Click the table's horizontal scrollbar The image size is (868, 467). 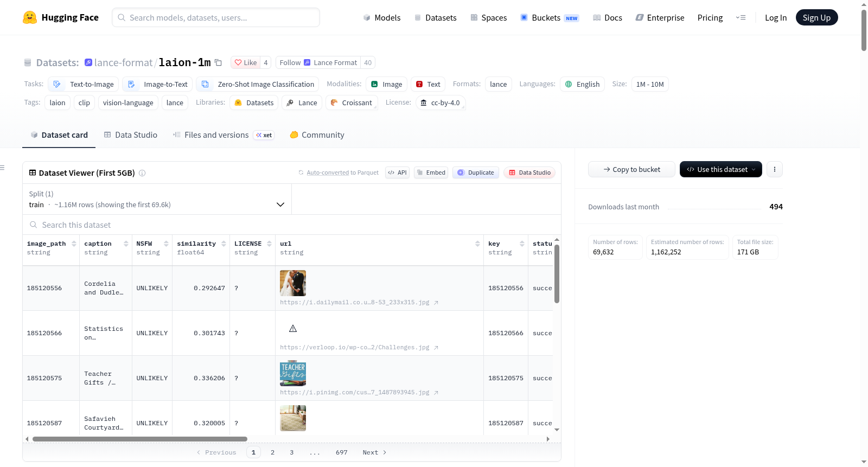140,439
